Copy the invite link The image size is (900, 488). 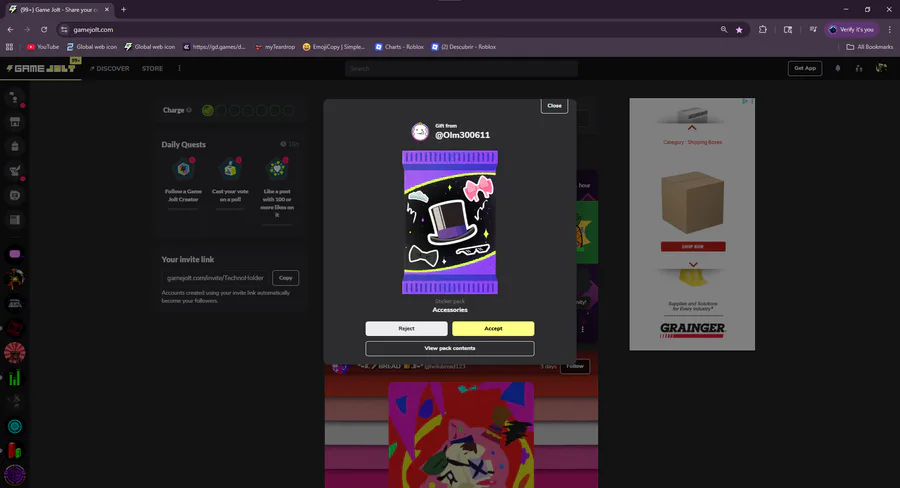(x=285, y=278)
